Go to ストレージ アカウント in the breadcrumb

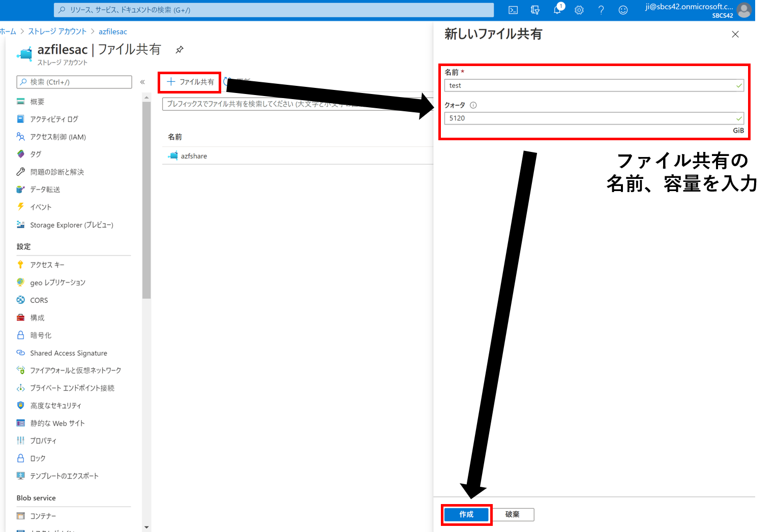click(x=57, y=32)
